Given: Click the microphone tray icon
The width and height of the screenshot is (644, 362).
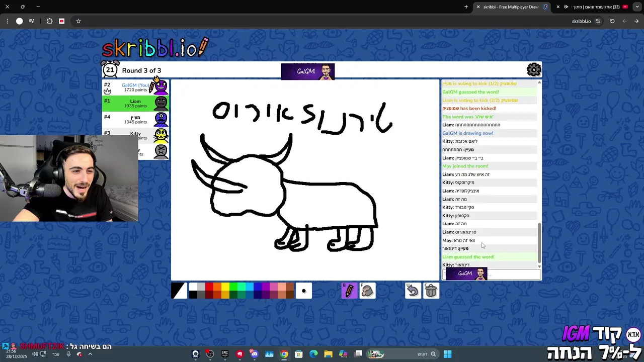Looking at the screenshot, I should point(69,354).
